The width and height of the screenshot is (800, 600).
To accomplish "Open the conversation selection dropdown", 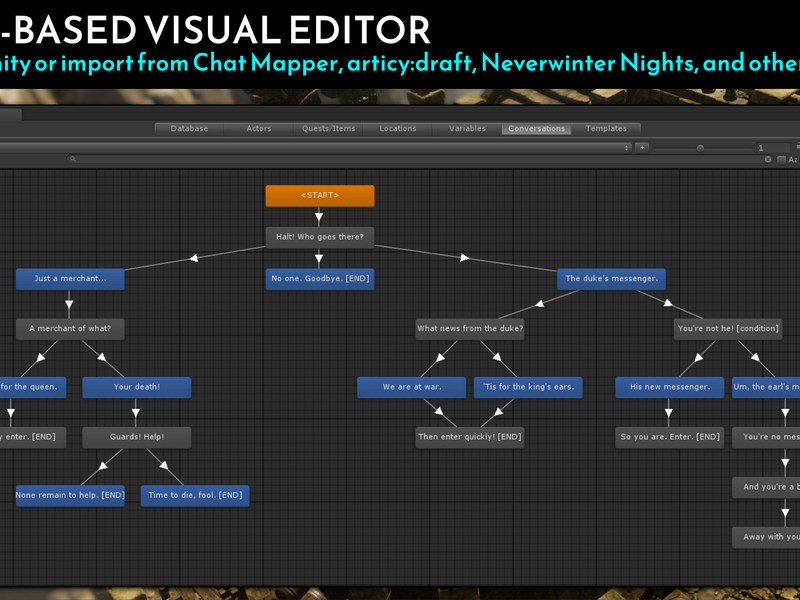I will click(x=315, y=147).
